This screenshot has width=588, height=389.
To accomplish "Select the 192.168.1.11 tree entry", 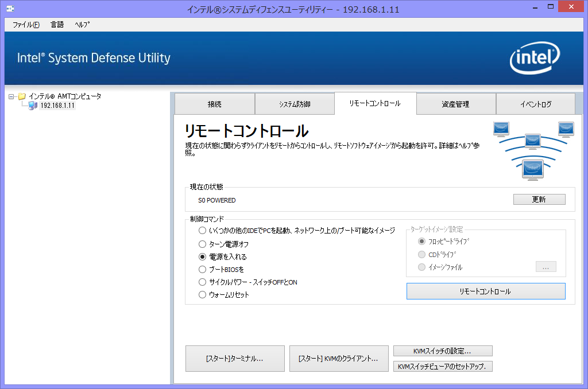I will [57, 106].
